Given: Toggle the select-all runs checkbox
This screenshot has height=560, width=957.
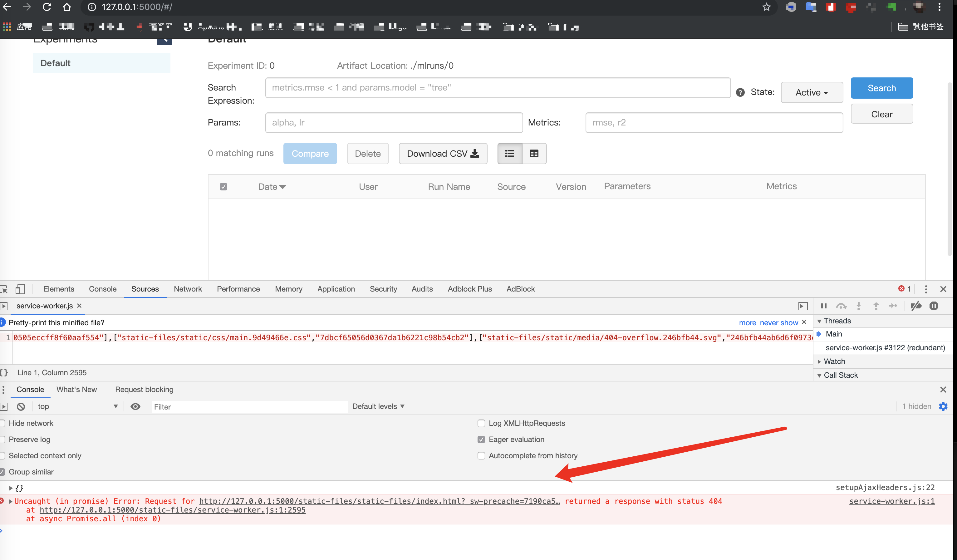Looking at the screenshot, I should (223, 186).
